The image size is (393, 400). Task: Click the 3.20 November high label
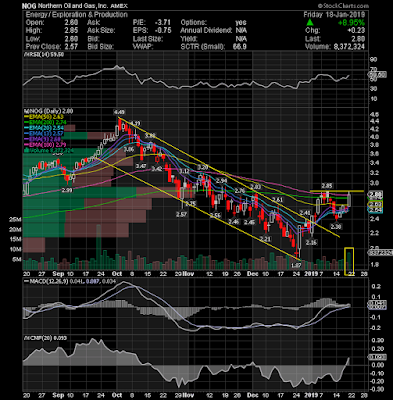203,166
